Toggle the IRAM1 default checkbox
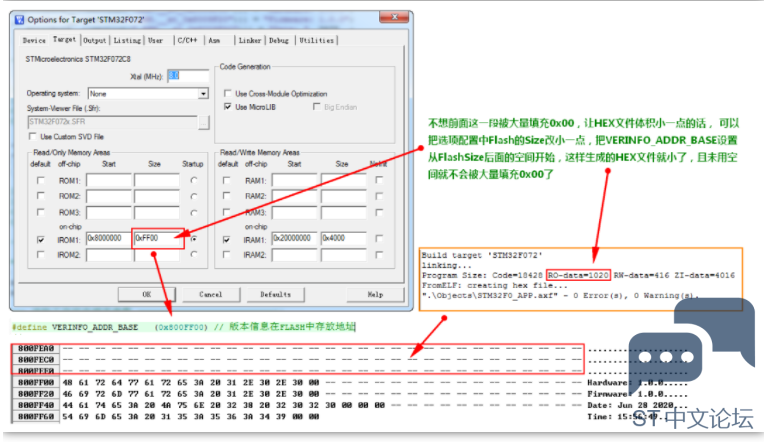Screen dimensions: 766x442 point(226,239)
